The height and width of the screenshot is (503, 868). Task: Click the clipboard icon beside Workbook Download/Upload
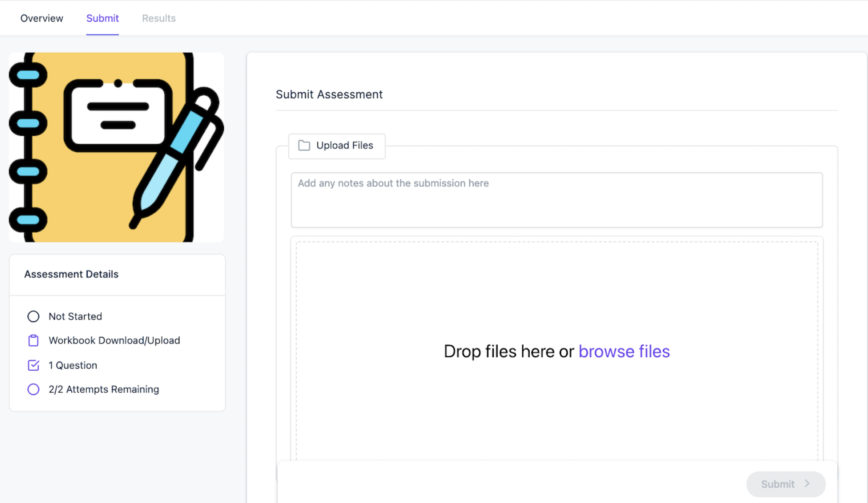[x=33, y=341]
